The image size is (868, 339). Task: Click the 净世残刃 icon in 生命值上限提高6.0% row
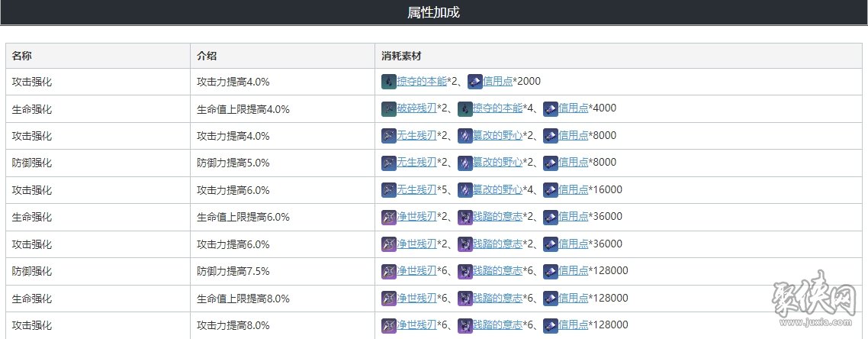coord(388,217)
